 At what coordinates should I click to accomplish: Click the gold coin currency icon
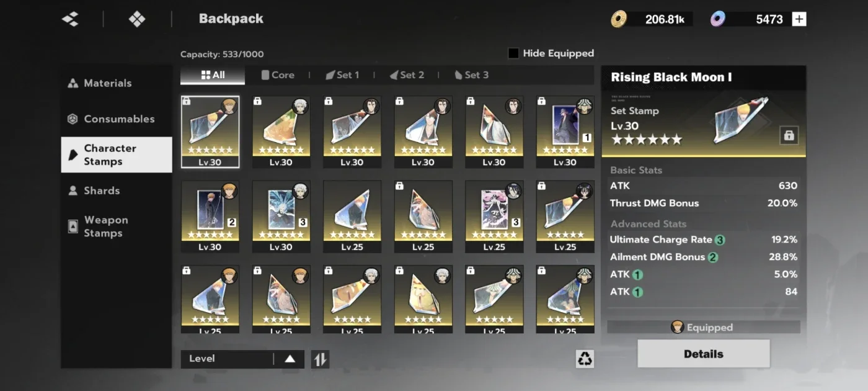click(x=619, y=19)
